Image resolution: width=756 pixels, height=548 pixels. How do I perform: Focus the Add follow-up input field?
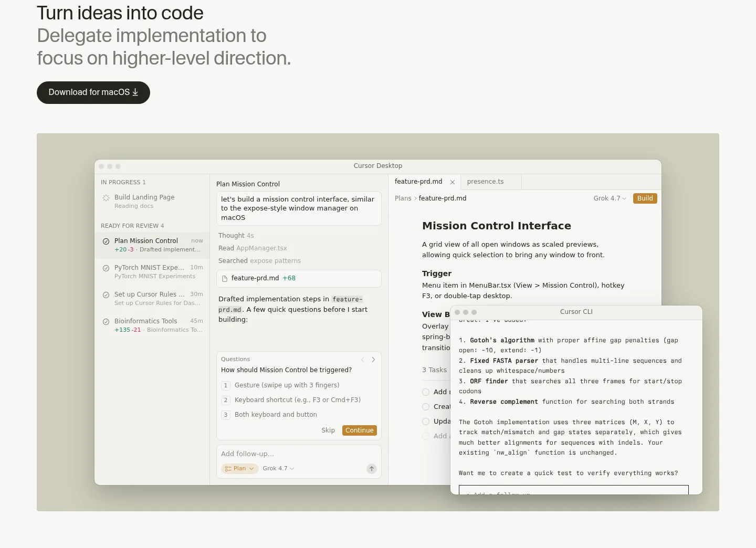point(299,454)
